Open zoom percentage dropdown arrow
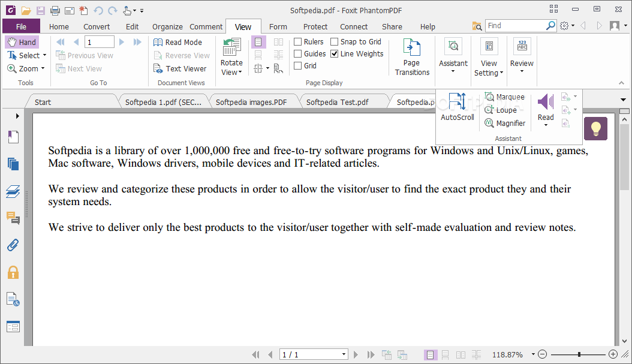Viewport: 632px width, 364px height. click(533, 354)
